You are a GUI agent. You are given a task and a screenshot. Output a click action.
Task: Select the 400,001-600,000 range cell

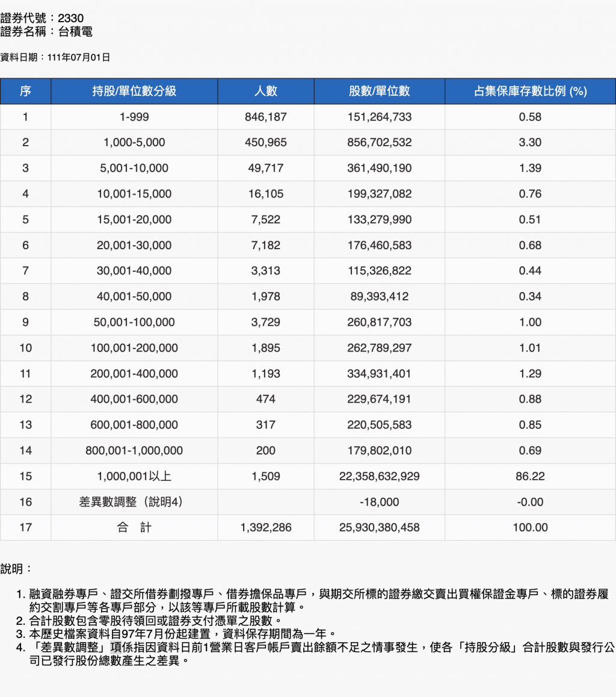click(x=134, y=399)
